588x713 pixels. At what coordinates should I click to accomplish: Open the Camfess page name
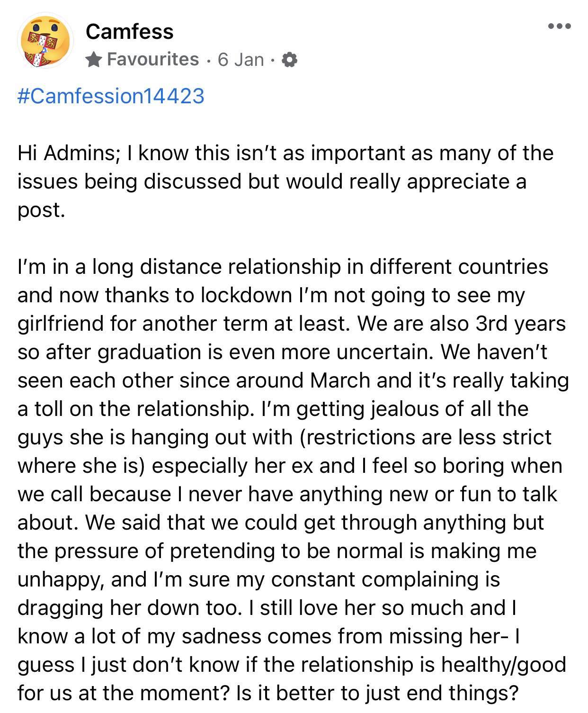[130, 32]
